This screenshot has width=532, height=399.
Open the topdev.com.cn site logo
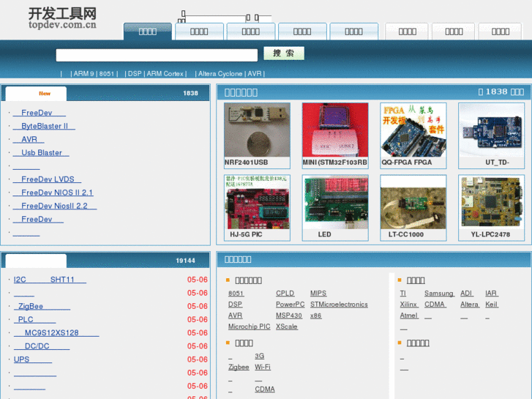(x=62, y=18)
